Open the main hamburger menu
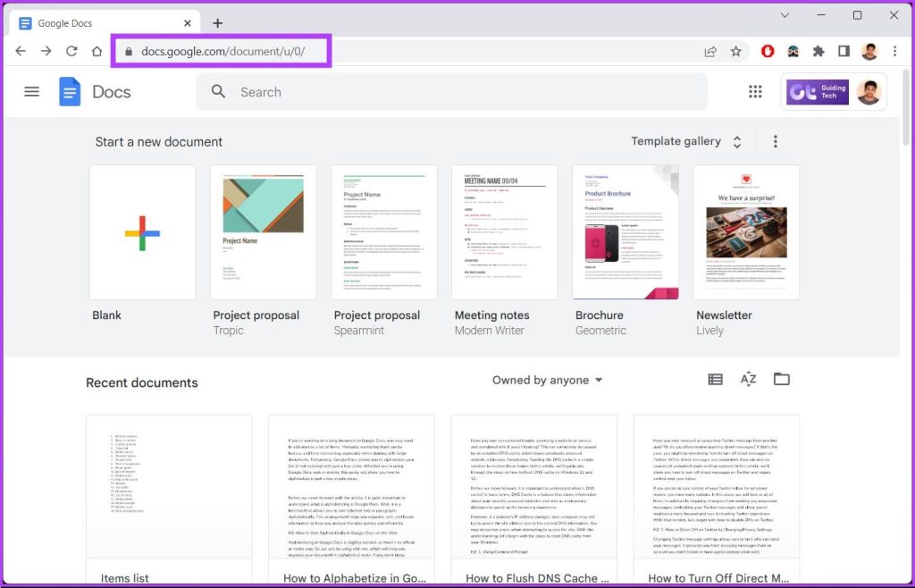This screenshot has height=588, width=915. pyautogui.click(x=31, y=91)
